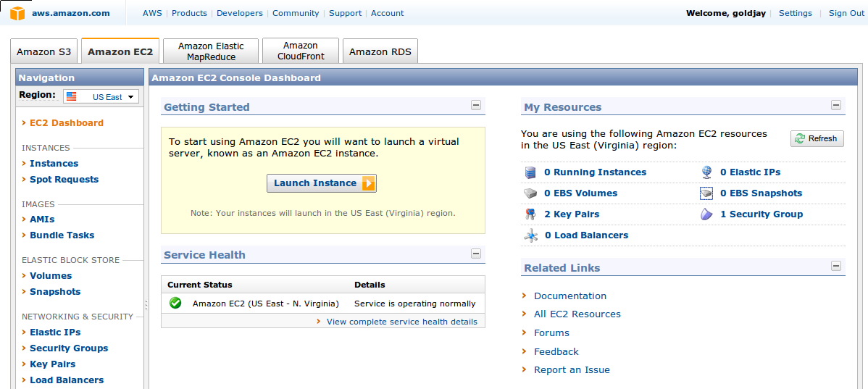Refresh the My Resources list

point(817,139)
